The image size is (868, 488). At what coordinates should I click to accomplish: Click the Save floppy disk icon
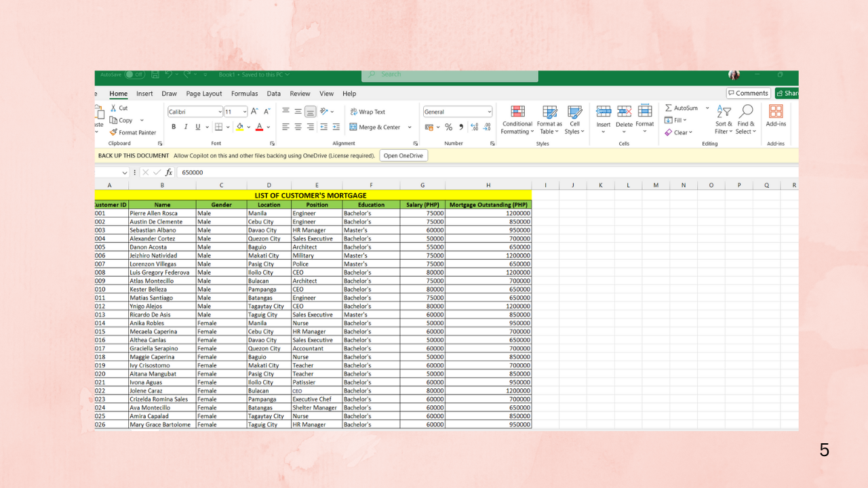click(155, 75)
